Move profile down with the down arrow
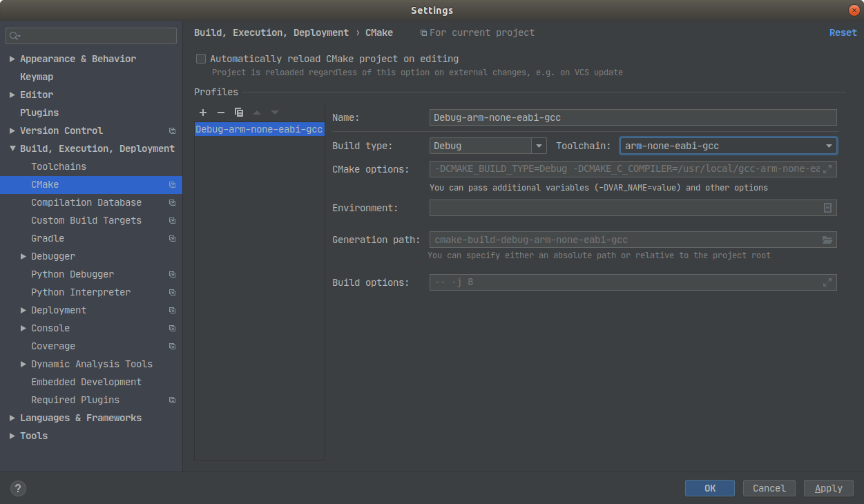This screenshot has width=864, height=504. 275,113
